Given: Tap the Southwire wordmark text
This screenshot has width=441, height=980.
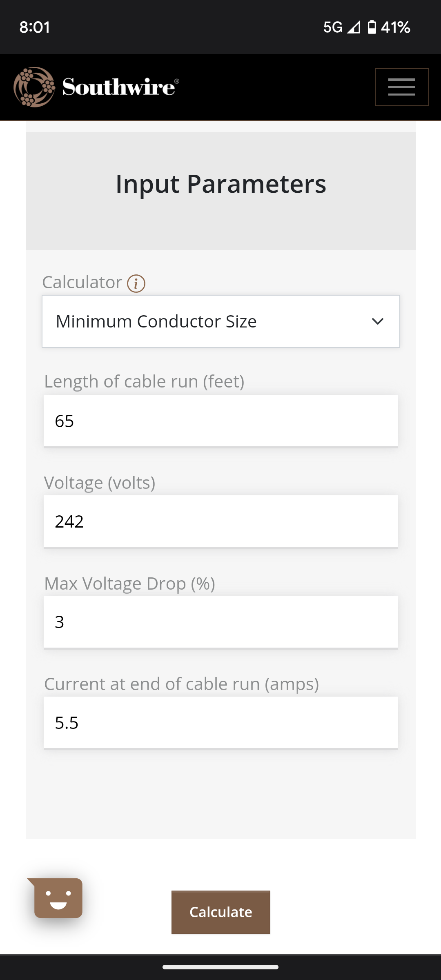Looking at the screenshot, I should tap(120, 87).
